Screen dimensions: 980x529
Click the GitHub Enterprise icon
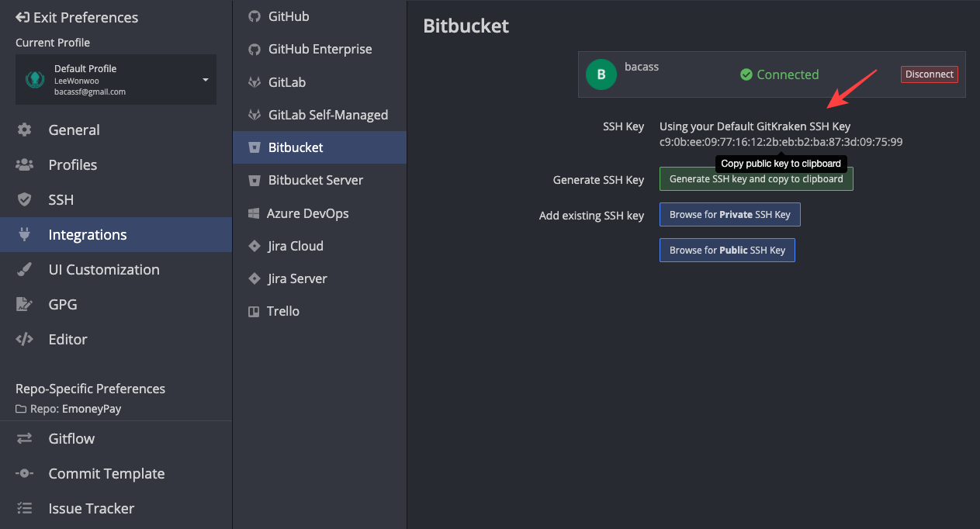[254, 49]
